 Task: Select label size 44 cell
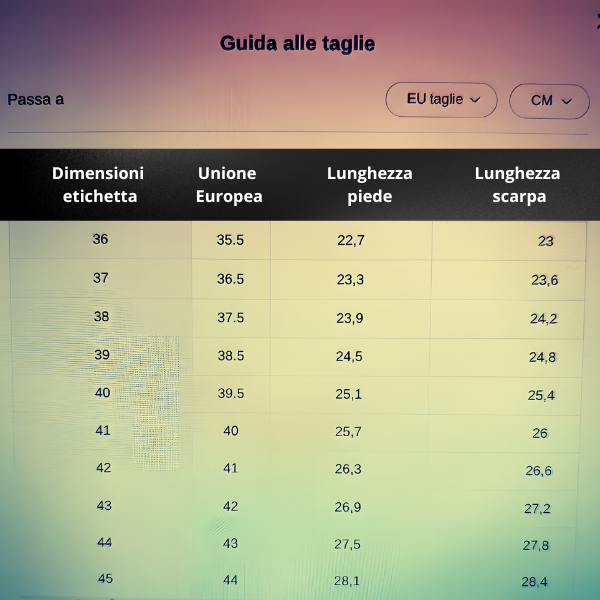104,543
